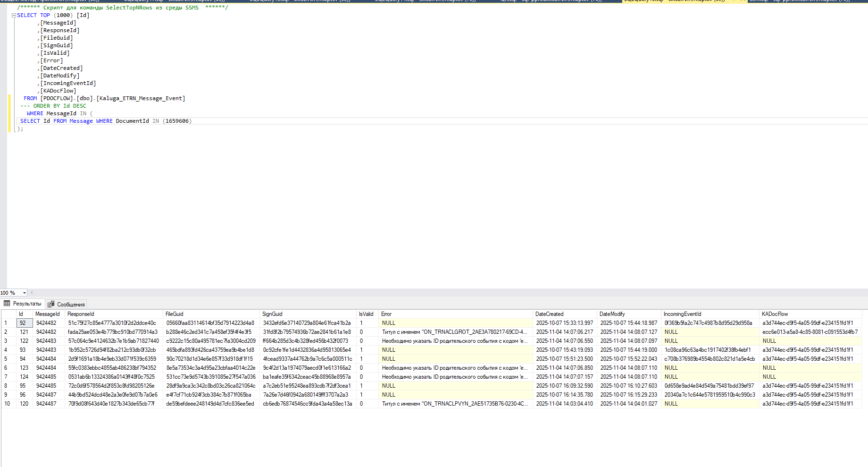The height and width of the screenshot is (467, 868).
Task: Select the DateCreated column header
Action: click(565, 314)
